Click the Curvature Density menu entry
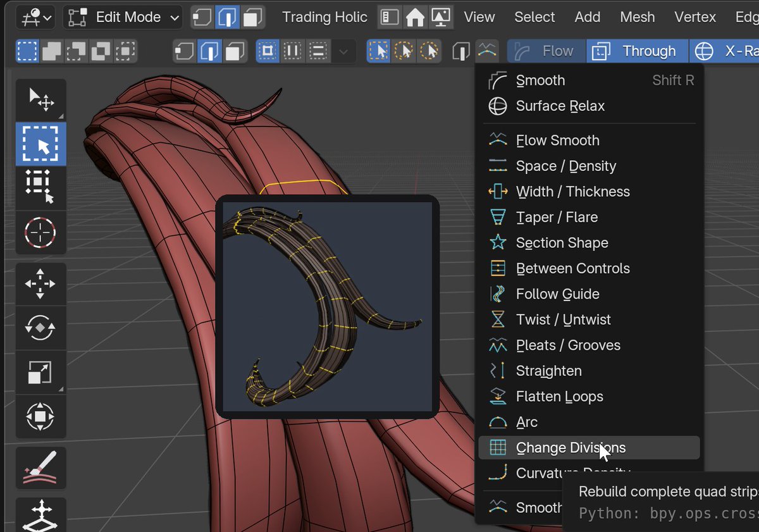This screenshot has width=759, height=532. [573, 473]
